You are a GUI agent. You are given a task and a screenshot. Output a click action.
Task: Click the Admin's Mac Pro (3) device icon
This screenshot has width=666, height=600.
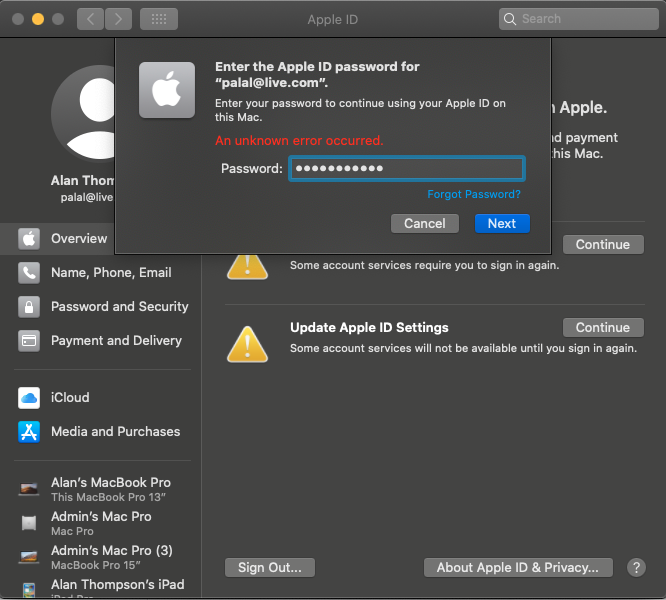coord(29,557)
